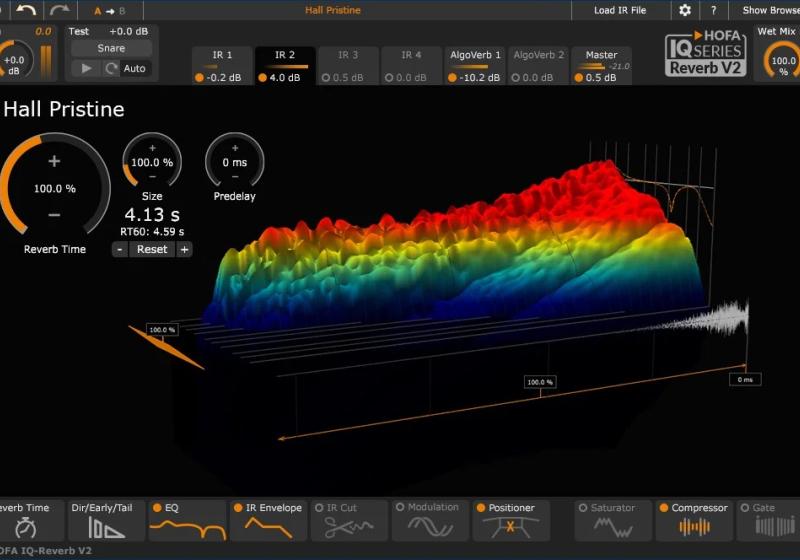Disable the EQ module power dot
The image size is (800, 560).
point(157,508)
